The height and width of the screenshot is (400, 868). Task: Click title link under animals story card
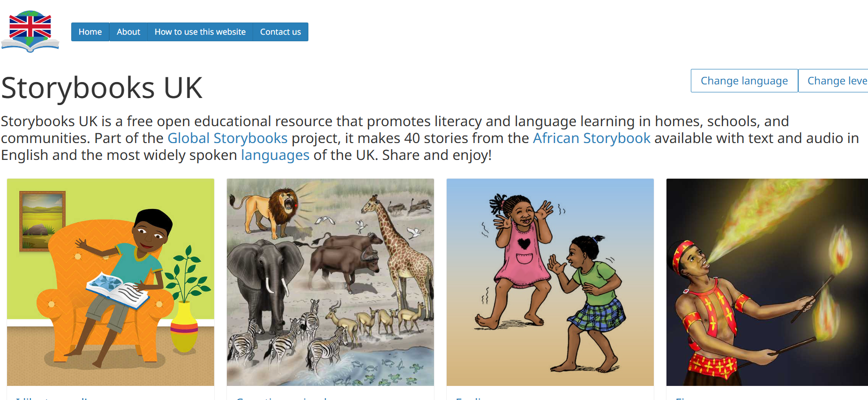pyautogui.click(x=281, y=398)
